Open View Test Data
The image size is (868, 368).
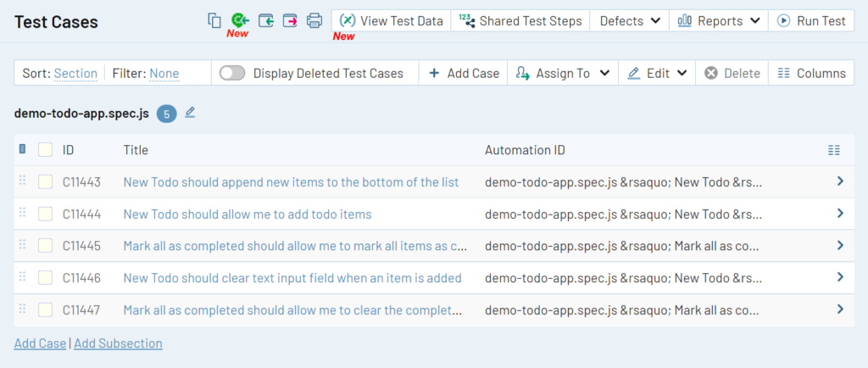(x=391, y=20)
